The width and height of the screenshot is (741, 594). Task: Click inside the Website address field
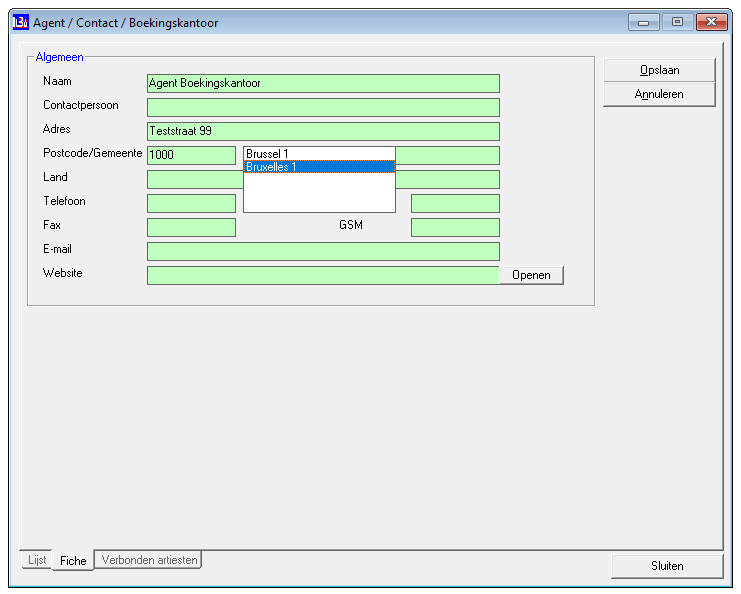click(323, 275)
